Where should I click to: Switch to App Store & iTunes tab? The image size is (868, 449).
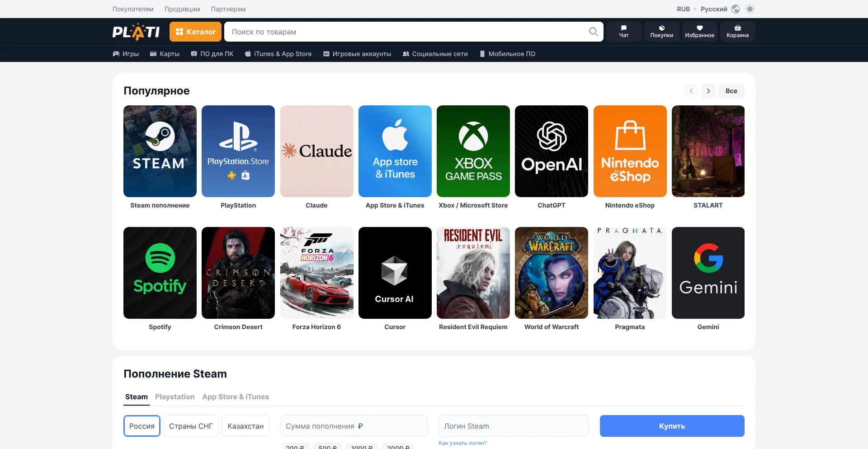coord(236,397)
